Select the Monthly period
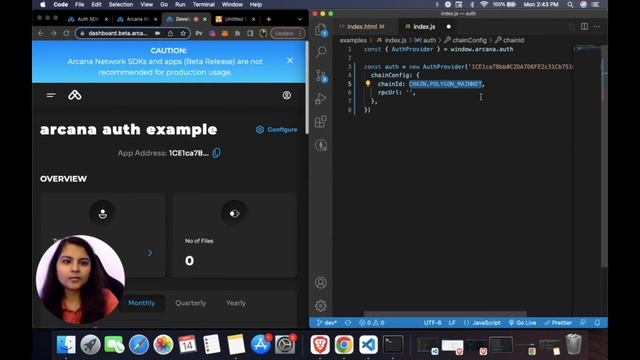640x360 pixels. (142, 303)
